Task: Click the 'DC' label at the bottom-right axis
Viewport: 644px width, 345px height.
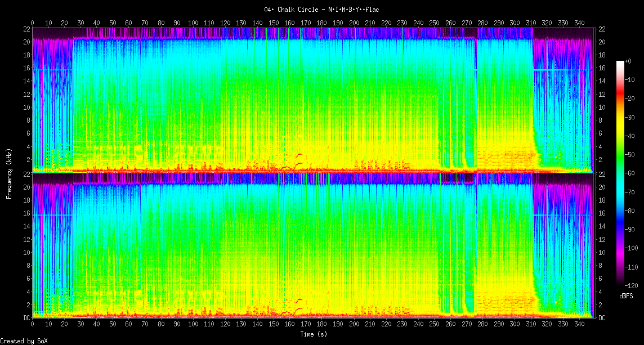Action: (602, 318)
